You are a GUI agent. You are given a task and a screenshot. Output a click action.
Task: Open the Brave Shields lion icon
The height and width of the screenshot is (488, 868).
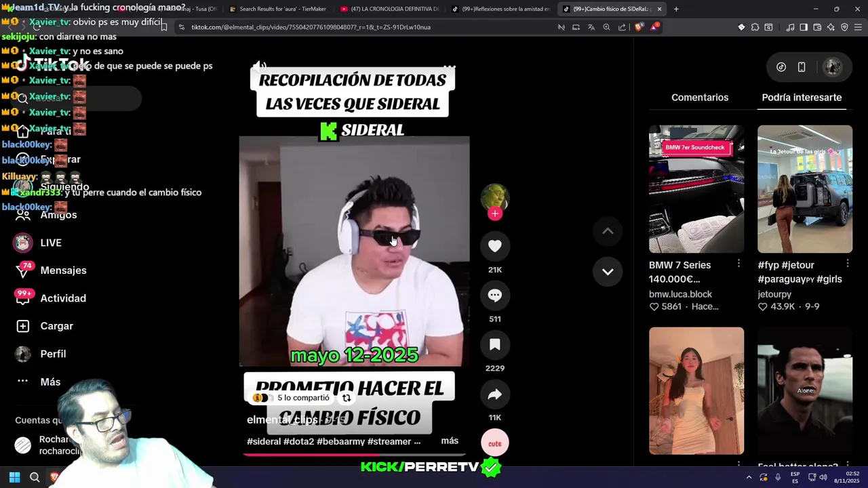click(x=639, y=27)
